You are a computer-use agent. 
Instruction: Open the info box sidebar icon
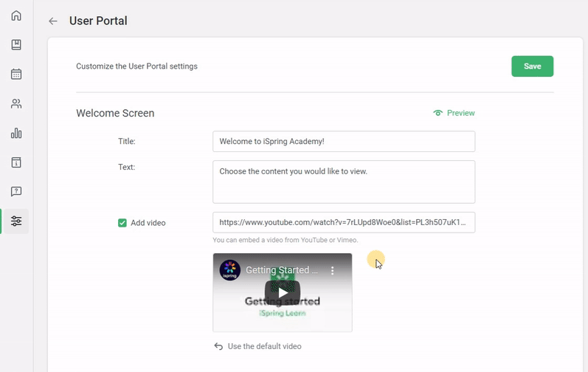(x=16, y=162)
